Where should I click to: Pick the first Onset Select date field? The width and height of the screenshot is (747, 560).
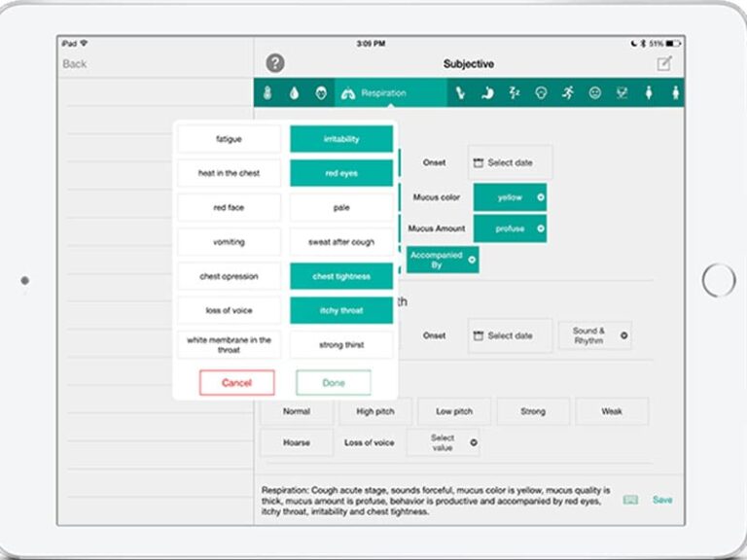click(x=511, y=163)
